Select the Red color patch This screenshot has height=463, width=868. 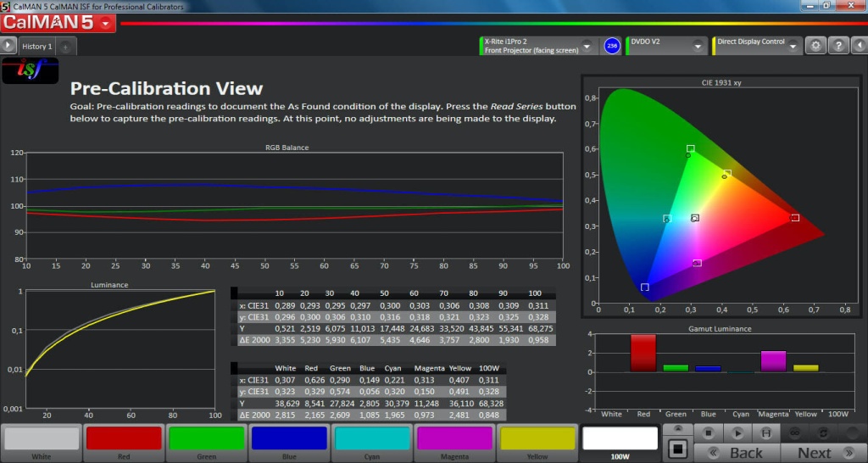click(x=124, y=443)
